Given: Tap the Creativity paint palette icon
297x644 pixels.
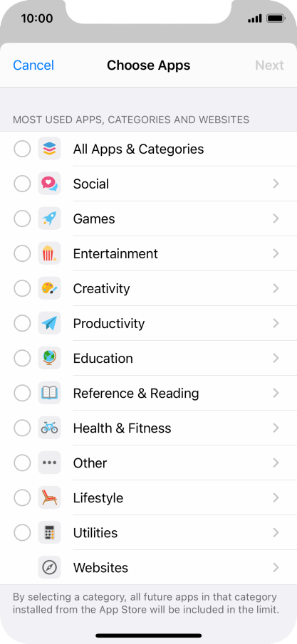Looking at the screenshot, I should tap(49, 288).
